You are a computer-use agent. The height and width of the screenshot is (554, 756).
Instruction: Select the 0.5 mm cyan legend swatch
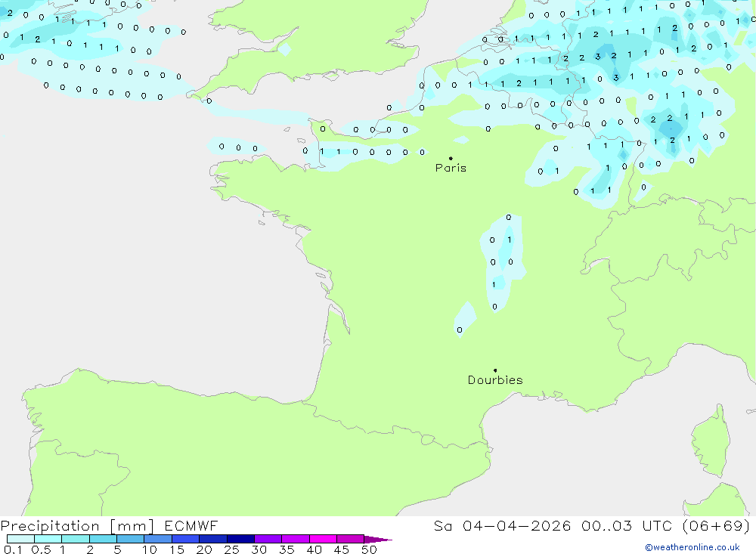48,539
